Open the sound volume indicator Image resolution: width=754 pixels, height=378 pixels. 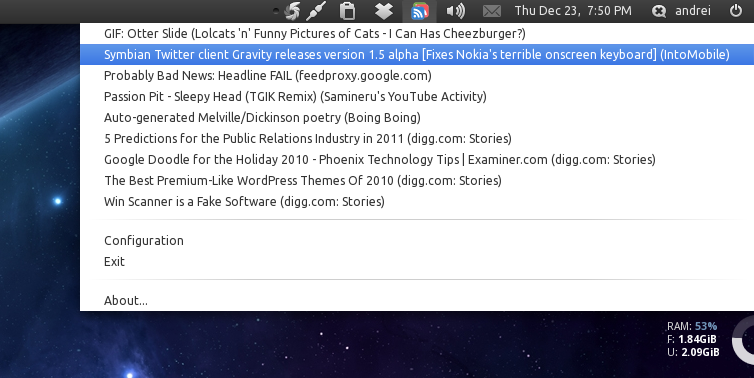click(455, 11)
